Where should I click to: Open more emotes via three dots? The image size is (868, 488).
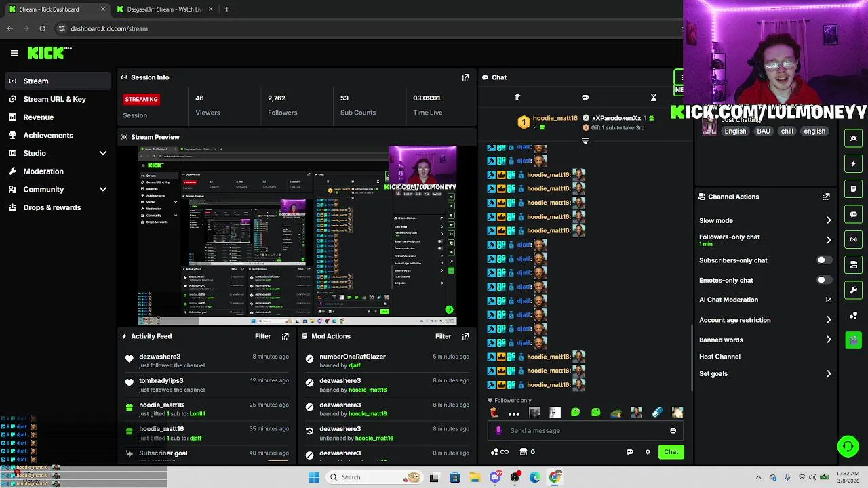pos(514,413)
